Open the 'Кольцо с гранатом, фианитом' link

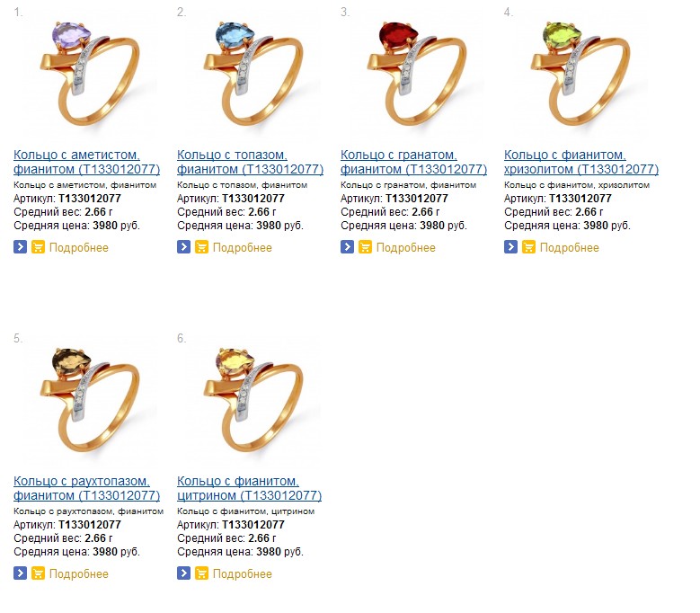(413, 162)
